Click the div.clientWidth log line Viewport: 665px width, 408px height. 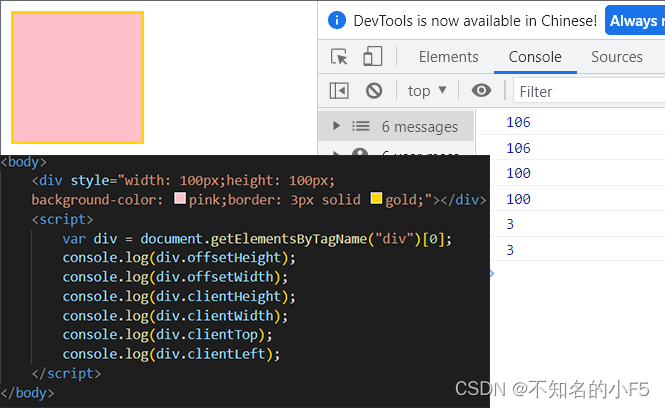click(x=175, y=316)
